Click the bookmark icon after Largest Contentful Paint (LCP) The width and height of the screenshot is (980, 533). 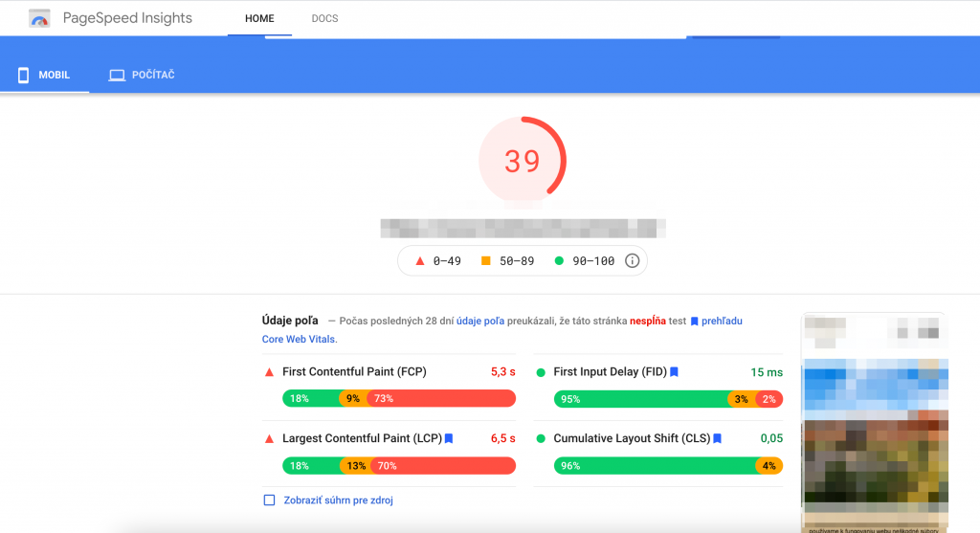coord(449,438)
